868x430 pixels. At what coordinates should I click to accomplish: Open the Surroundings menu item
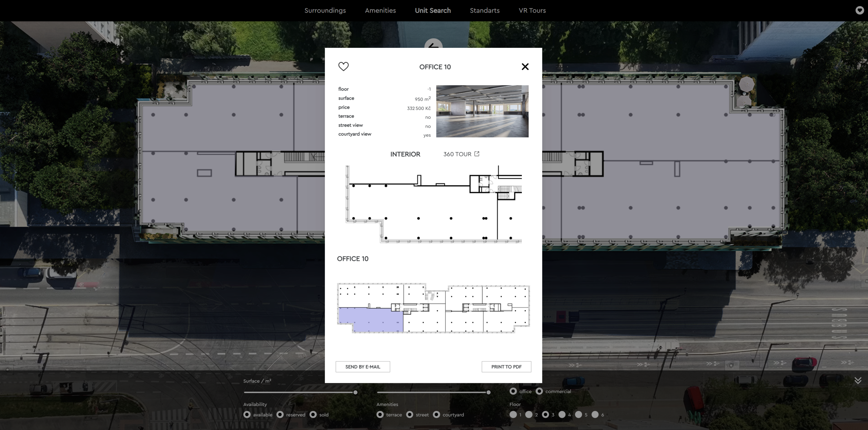[325, 11]
